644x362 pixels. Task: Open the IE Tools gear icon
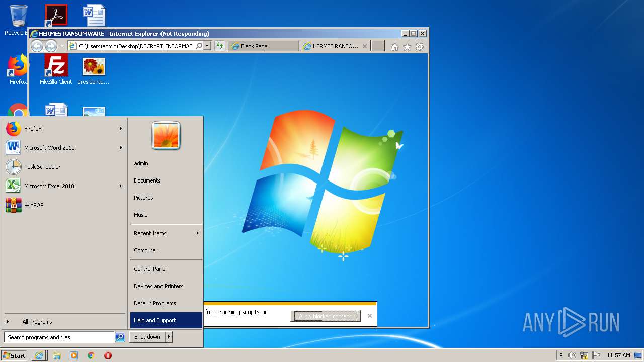[420, 47]
